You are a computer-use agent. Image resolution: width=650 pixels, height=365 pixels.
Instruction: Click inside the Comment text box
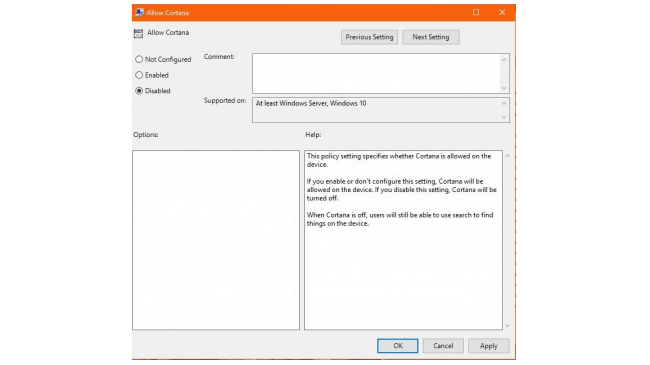point(376,73)
